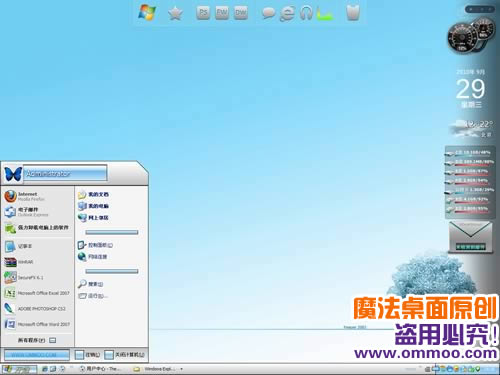Open Internet Explorer from the dock
500x375 pixels.
click(x=287, y=13)
